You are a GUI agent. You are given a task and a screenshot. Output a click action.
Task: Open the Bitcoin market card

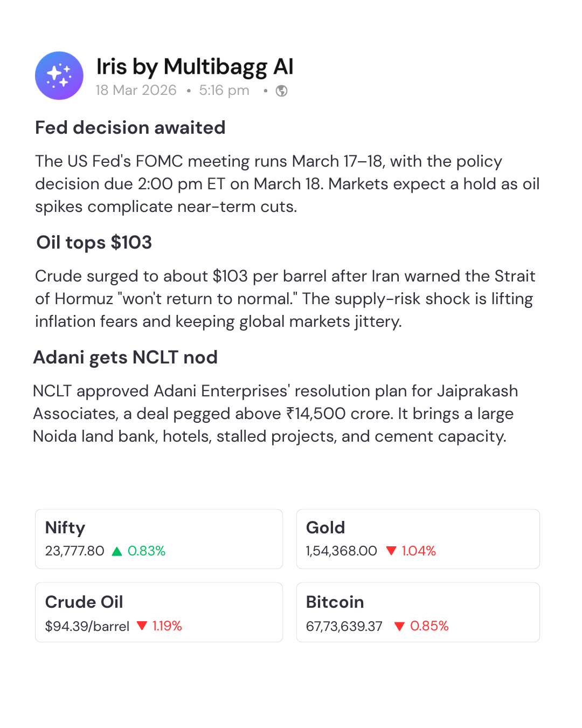tap(418, 612)
